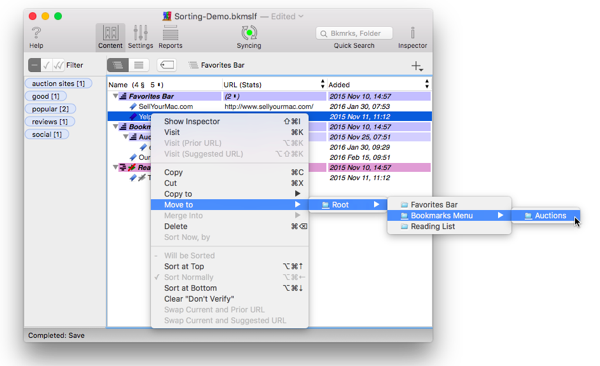Viewport: 600px width, 366px height.
Task: Select the flat list view mode button
Action: pyautogui.click(x=139, y=65)
